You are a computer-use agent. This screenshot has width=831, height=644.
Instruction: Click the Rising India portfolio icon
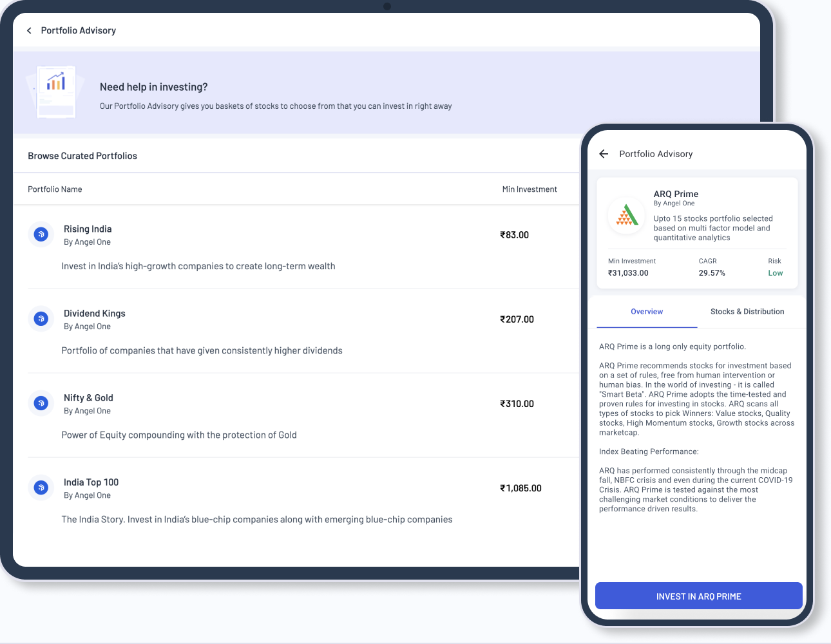[41, 234]
